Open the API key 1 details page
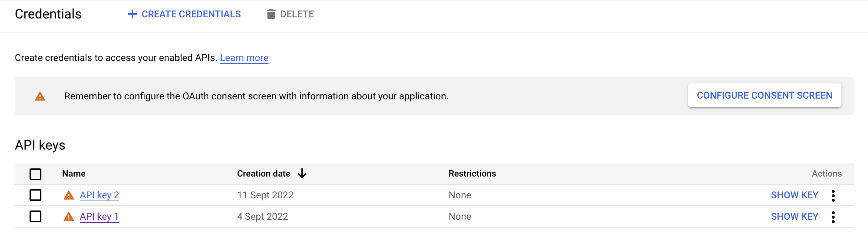The width and height of the screenshot is (868, 243). click(99, 217)
